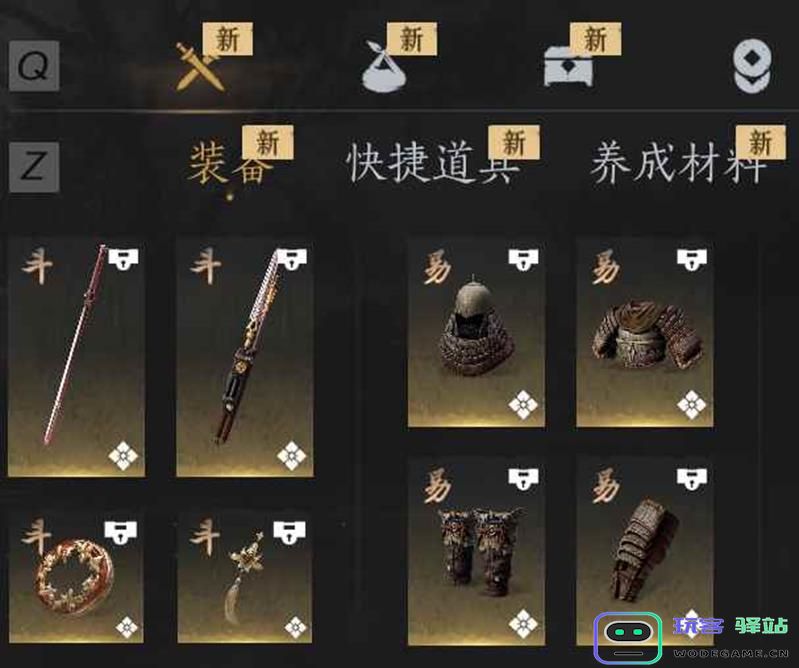Click the Q key hint button
The height and width of the screenshot is (668, 799).
click(x=34, y=66)
